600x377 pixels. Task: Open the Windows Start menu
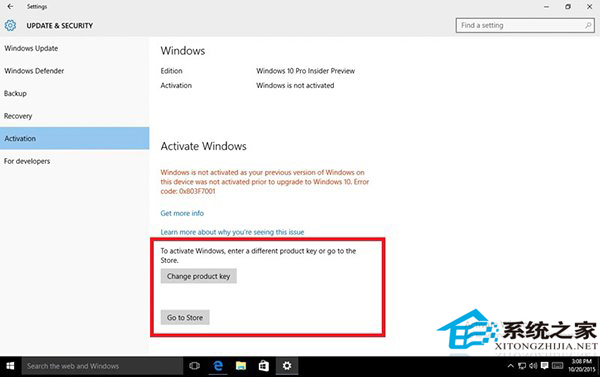coord(10,366)
